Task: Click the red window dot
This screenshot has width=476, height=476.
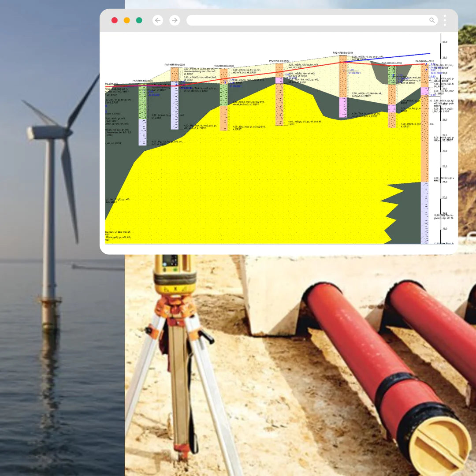Action: 115,20
